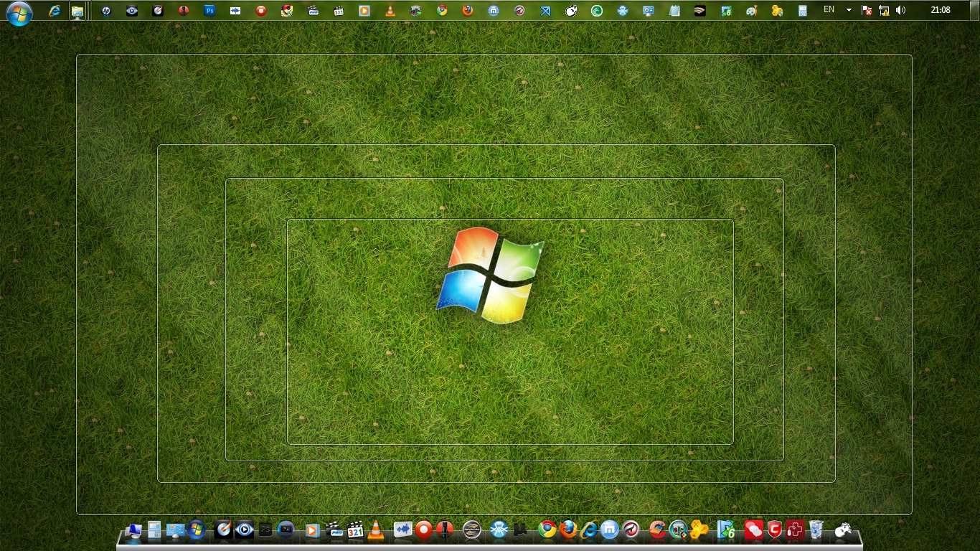Open Media Player Classic 321 in dock
This screenshot has width=980, height=551.
pos(355,530)
